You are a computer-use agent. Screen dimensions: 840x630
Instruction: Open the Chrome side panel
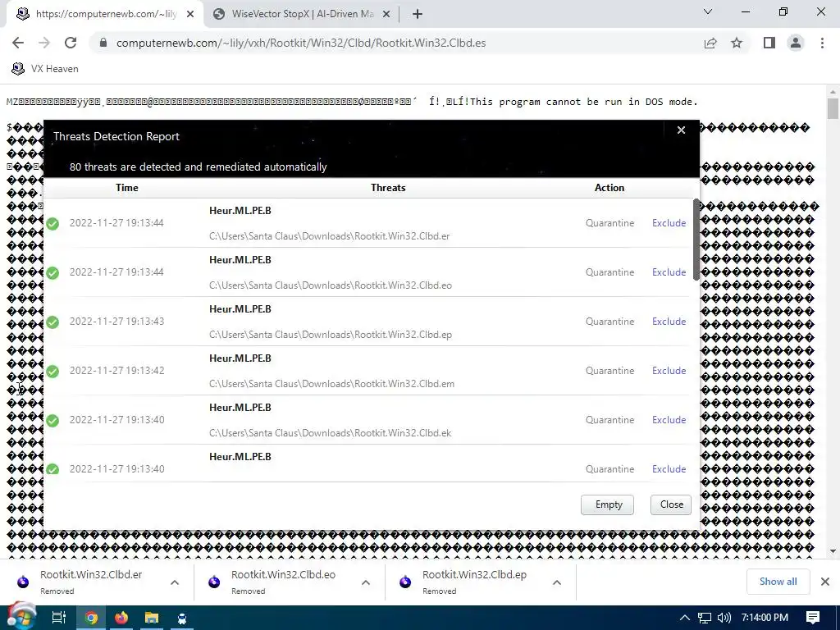tap(769, 43)
